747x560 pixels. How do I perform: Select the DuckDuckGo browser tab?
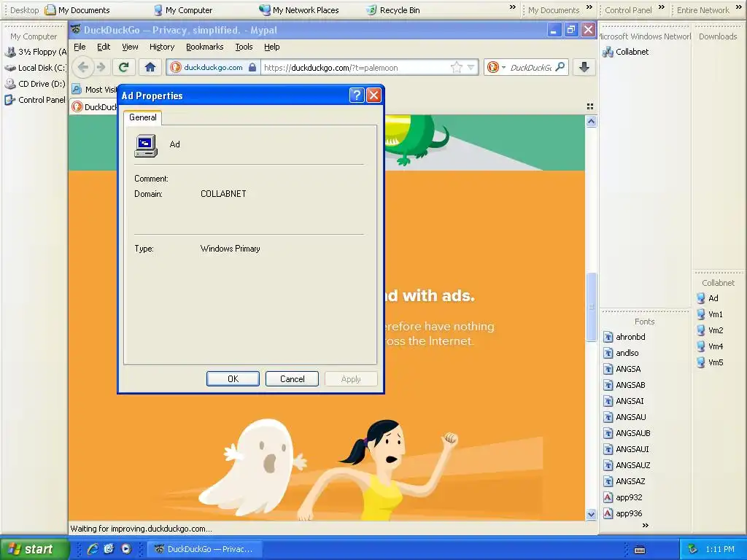(94, 106)
